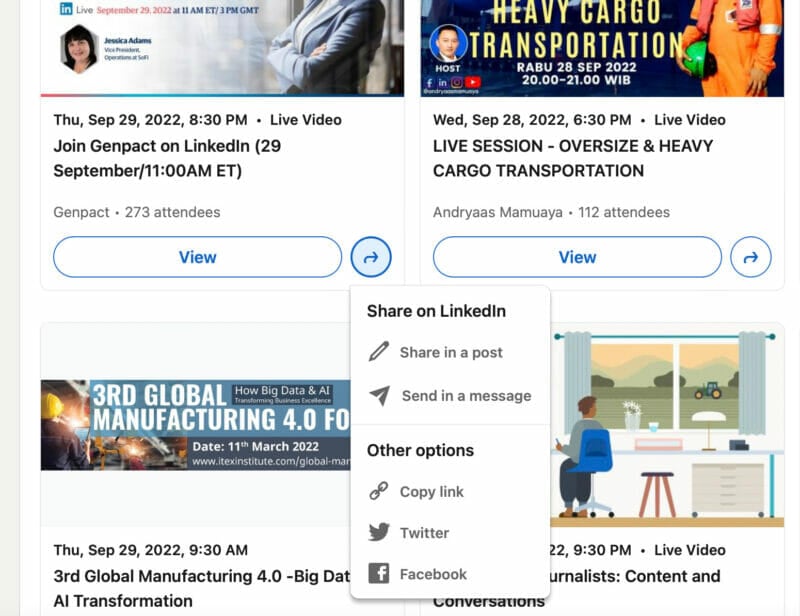Viewport: 800px width, 616px height.
Task: Click the 3rd Global Manufacturing banner image
Action: point(195,425)
